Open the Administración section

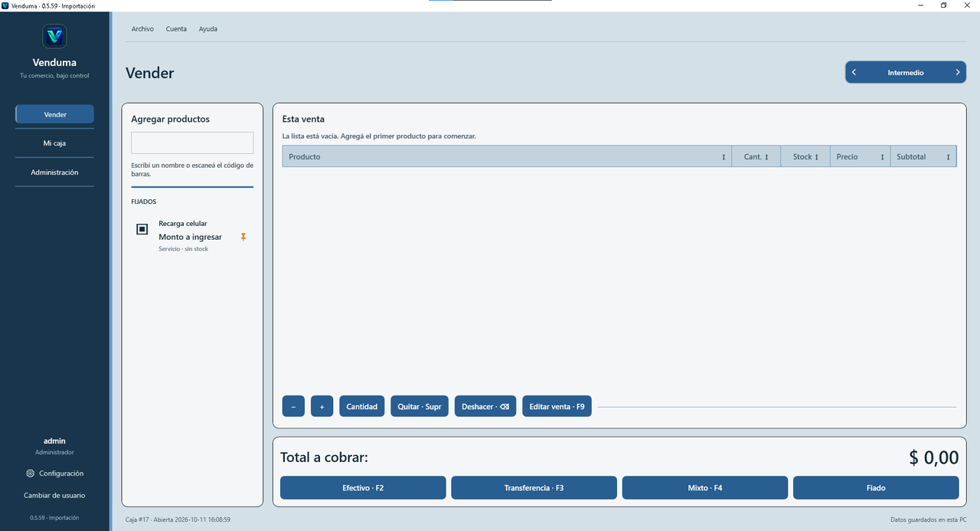[x=54, y=172]
